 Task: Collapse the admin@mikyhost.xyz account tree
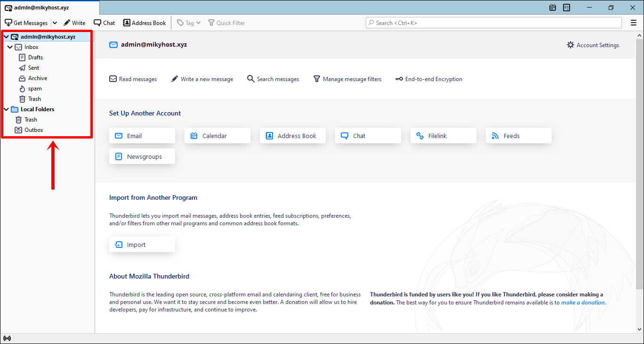(x=6, y=37)
